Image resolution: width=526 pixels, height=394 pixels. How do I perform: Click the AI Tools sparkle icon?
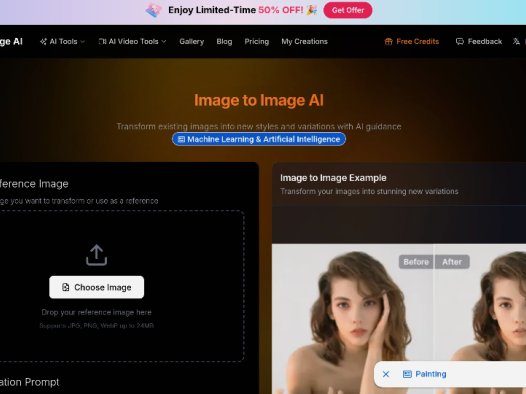pyautogui.click(x=43, y=42)
